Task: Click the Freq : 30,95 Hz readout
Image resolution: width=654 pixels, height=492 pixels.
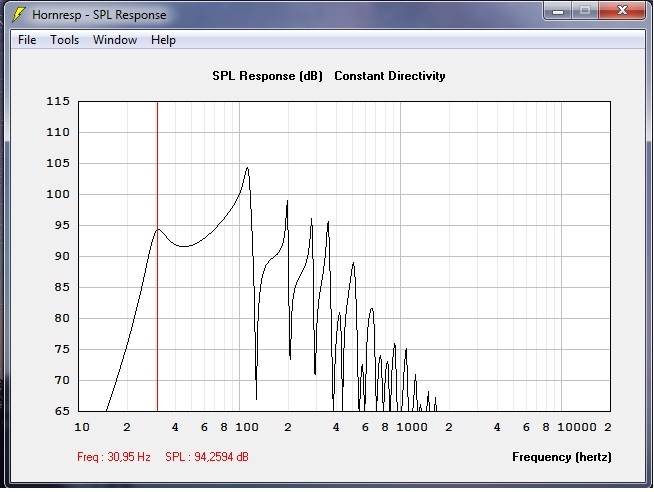Action: click(114, 457)
